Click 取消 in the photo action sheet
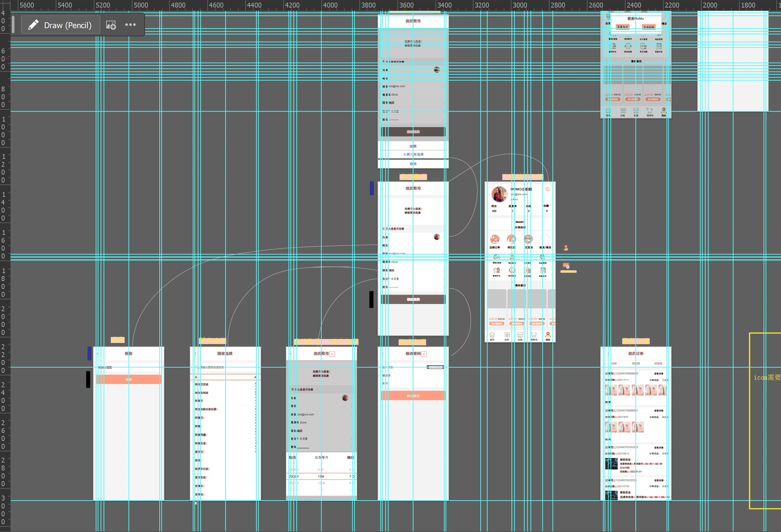This screenshot has height=532, width=781. pyautogui.click(x=413, y=164)
